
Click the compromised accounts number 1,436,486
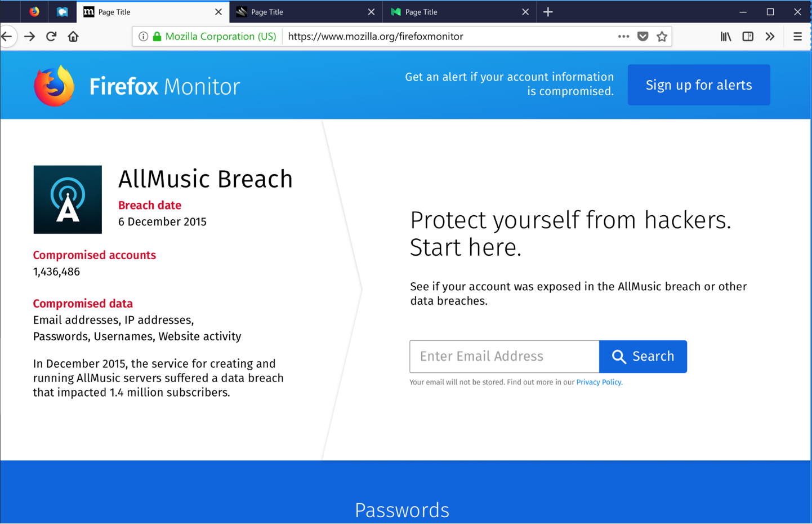pyautogui.click(x=56, y=272)
